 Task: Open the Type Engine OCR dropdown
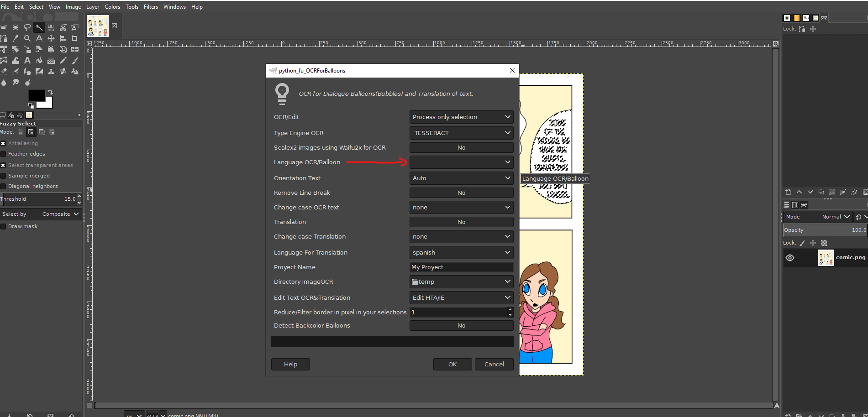pyautogui.click(x=461, y=133)
